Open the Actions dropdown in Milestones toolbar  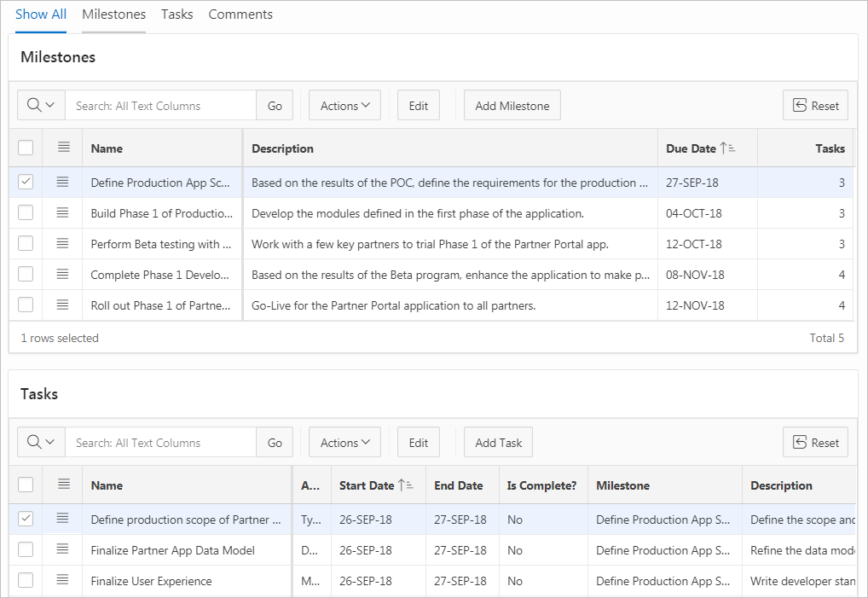(344, 106)
